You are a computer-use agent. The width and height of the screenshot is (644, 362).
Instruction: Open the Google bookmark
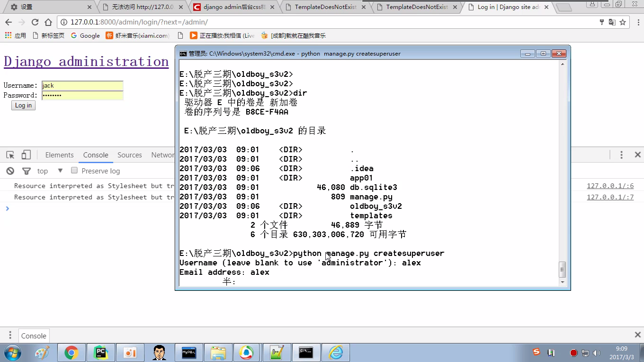pos(85,35)
